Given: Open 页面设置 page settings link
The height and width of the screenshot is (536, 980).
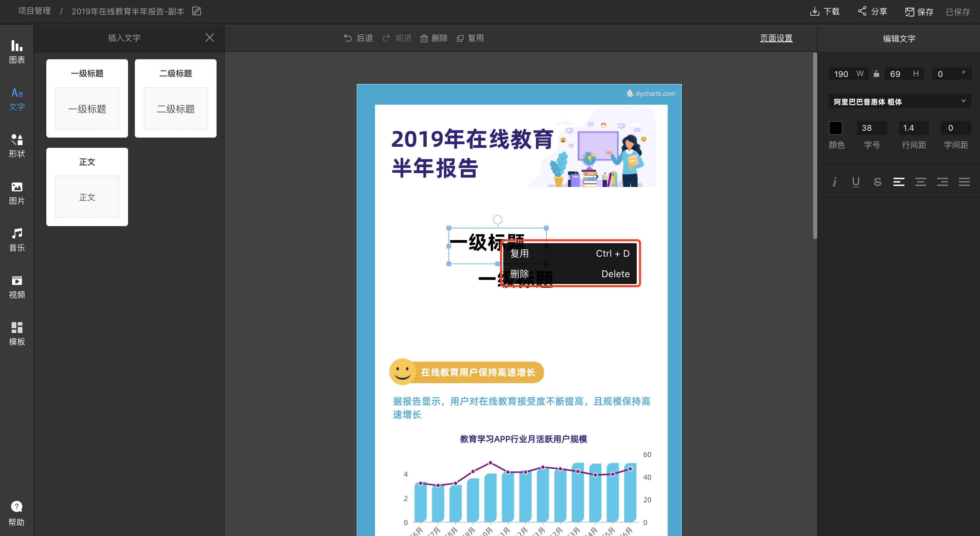Looking at the screenshot, I should click(776, 38).
